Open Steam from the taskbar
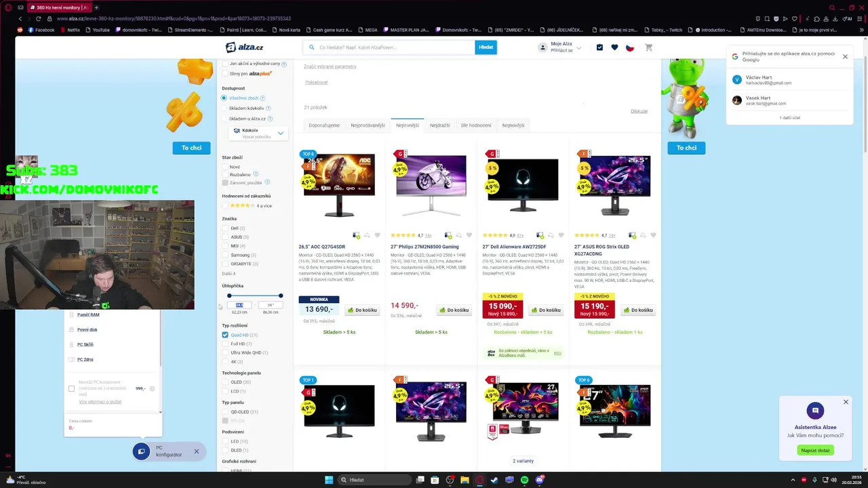The width and height of the screenshot is (868, 488). pos(494,480)
